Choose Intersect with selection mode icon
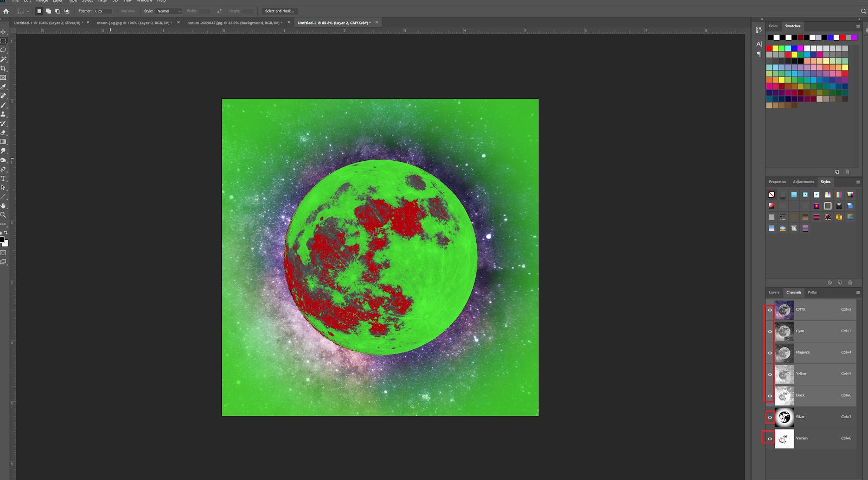868x480 pixels. point(67,11)
